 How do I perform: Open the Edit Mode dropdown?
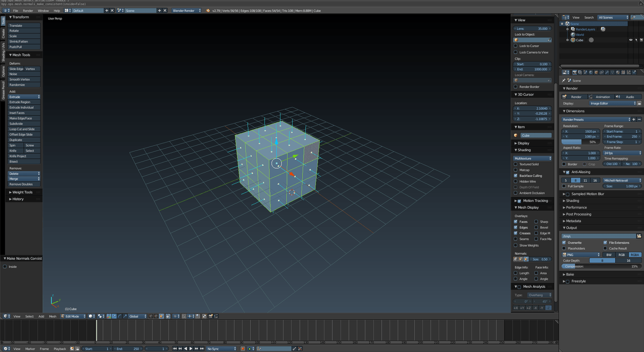73,316
